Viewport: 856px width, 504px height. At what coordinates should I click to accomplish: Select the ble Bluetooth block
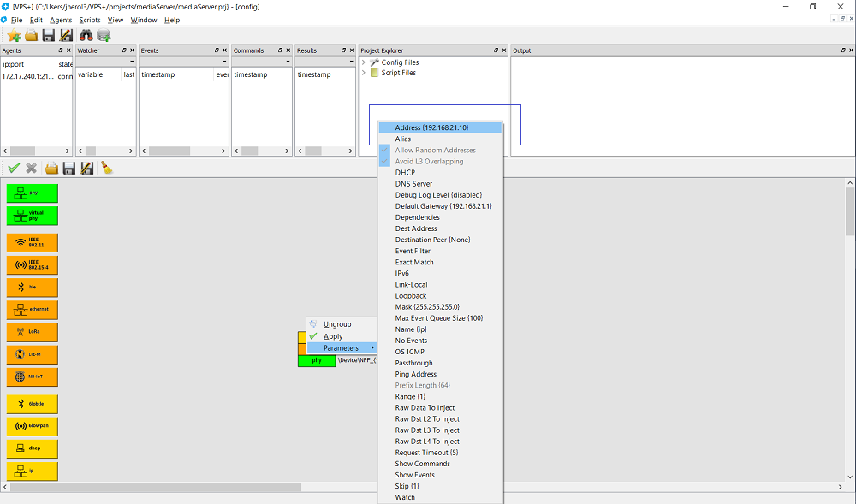tap(33, 287)
